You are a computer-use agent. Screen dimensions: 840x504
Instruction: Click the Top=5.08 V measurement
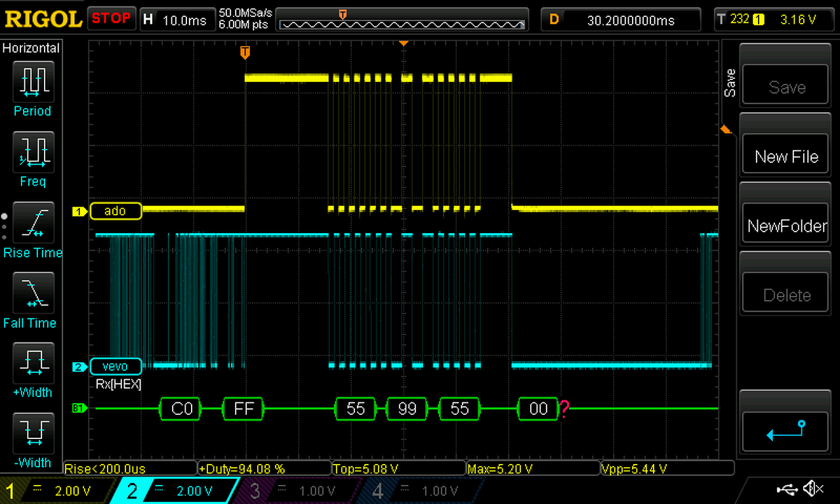click(398, 469)
